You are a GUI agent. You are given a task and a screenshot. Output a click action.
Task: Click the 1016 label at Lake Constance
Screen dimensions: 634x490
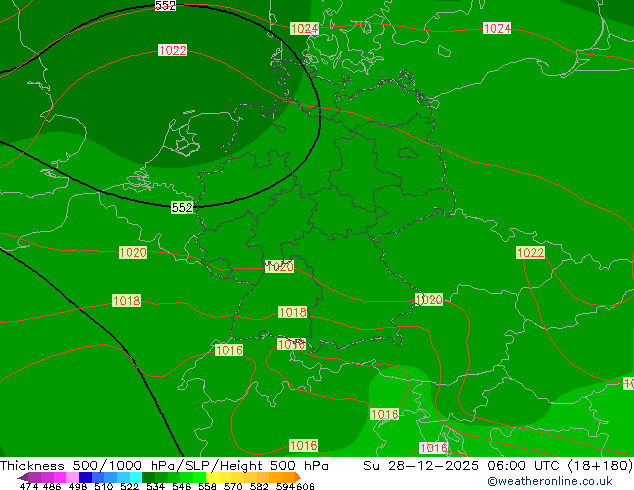pyautogui.click(x=292, y=344)
